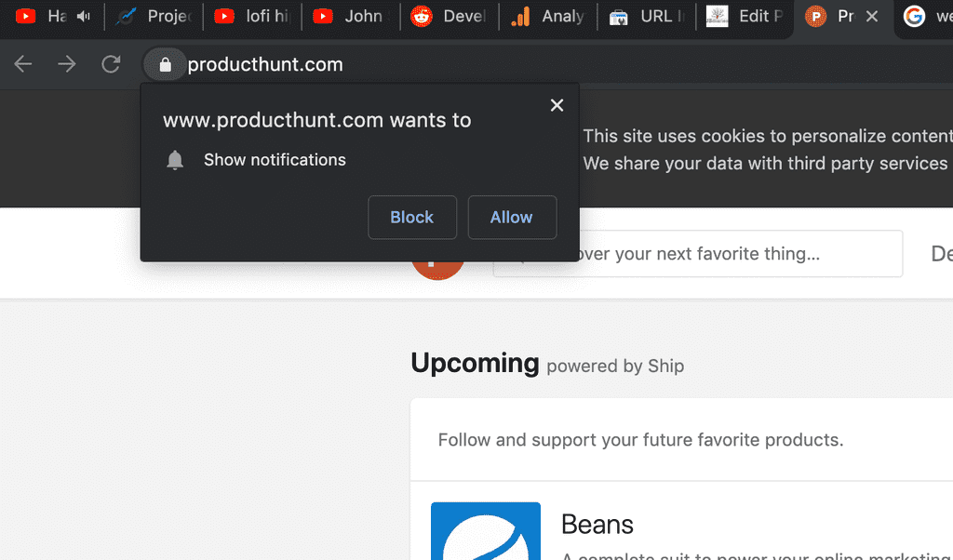Click the Product Hunt search field
953x560 pixels.
click(698, 254)
